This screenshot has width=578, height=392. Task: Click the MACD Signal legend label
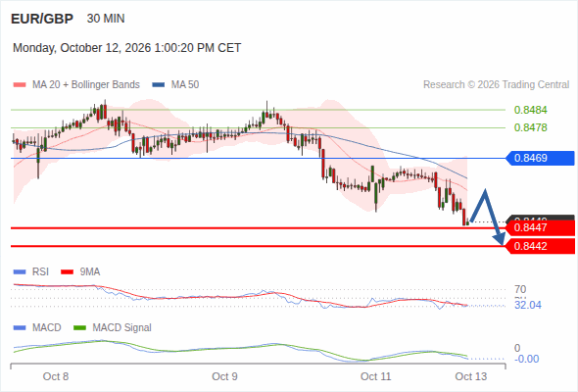coord(122,328)
